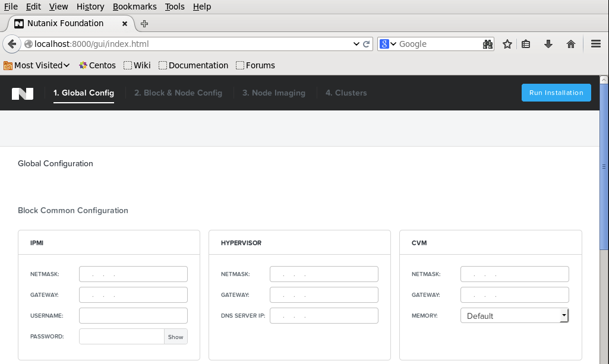609x364 pixels.
Task: Switch to 4. Clusters step
Action: (x=346, y=93)
